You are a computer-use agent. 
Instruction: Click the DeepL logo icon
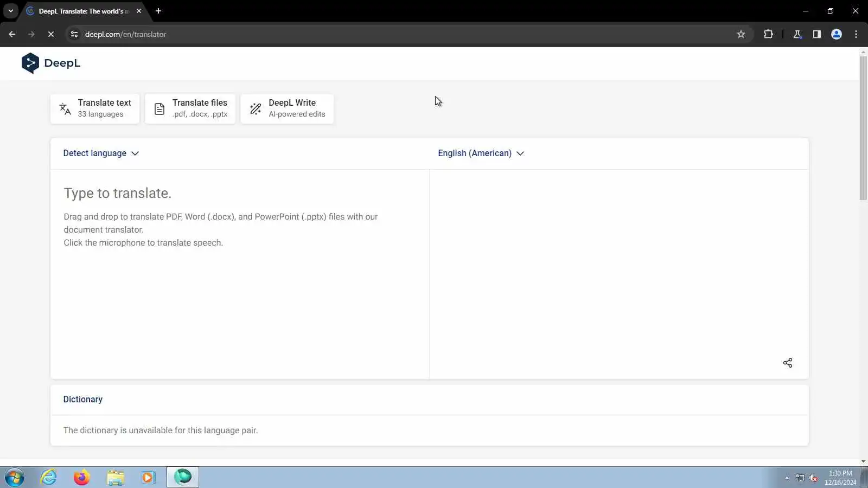[30, 63]
